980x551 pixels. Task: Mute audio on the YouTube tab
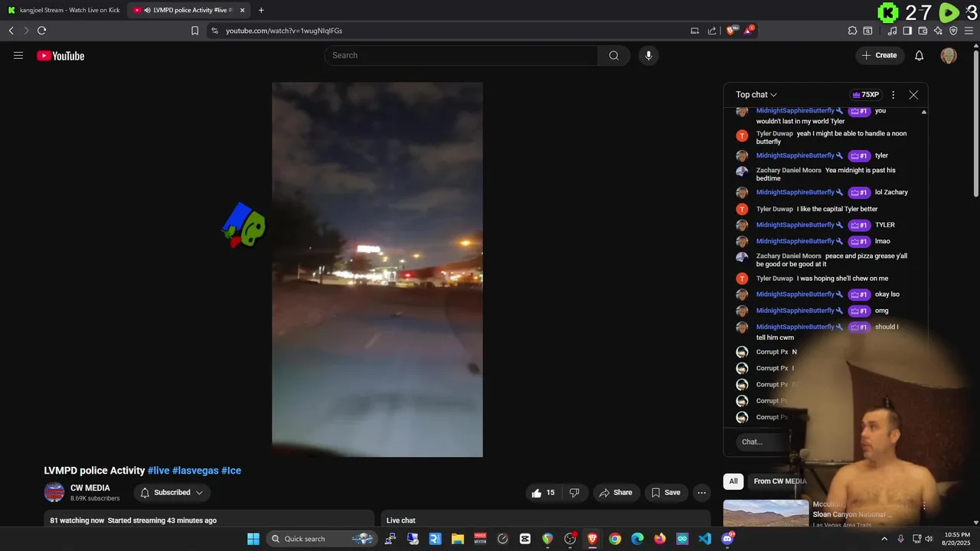pos(147,10)
